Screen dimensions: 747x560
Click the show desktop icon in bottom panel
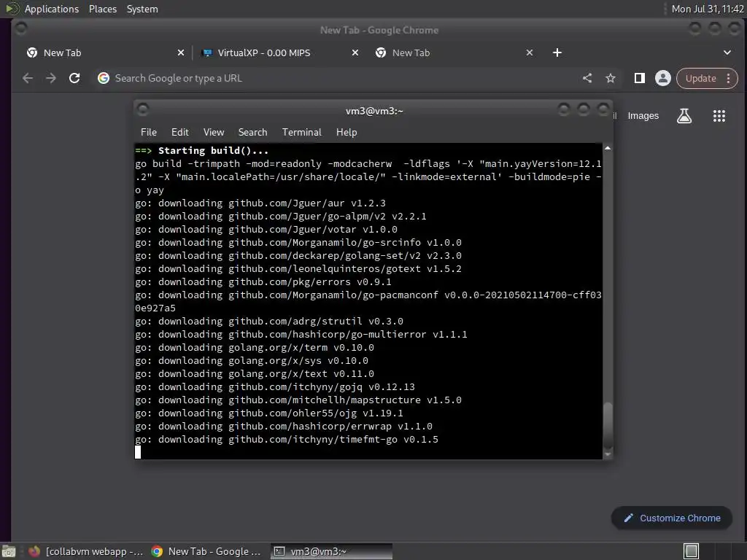click(8, 551)
